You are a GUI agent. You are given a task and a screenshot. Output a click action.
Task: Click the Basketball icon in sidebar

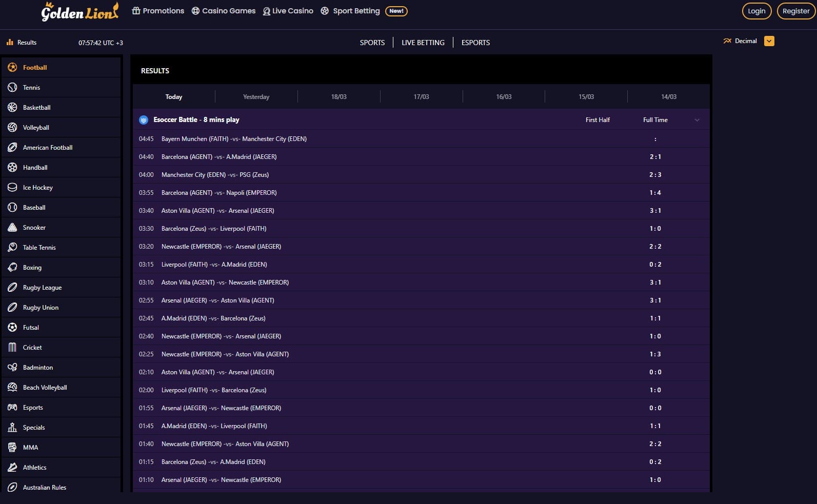click(x=12, y=107)
